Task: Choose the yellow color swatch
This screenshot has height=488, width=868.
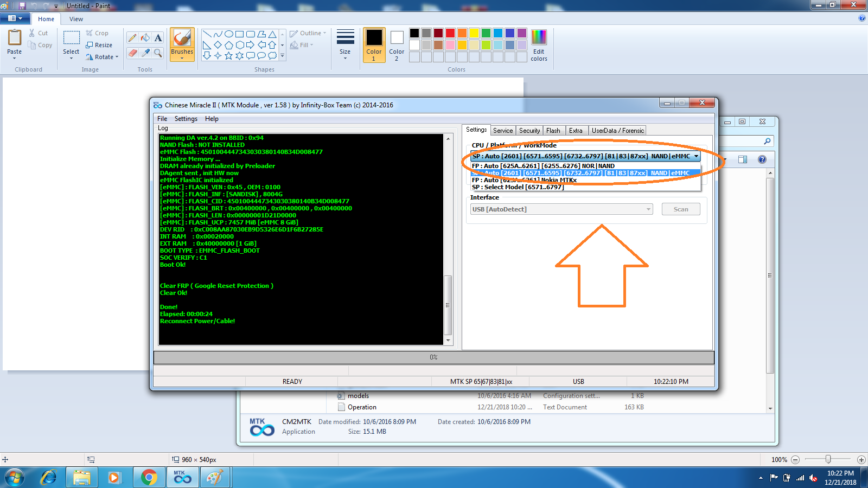Action: tap(474, 33)
